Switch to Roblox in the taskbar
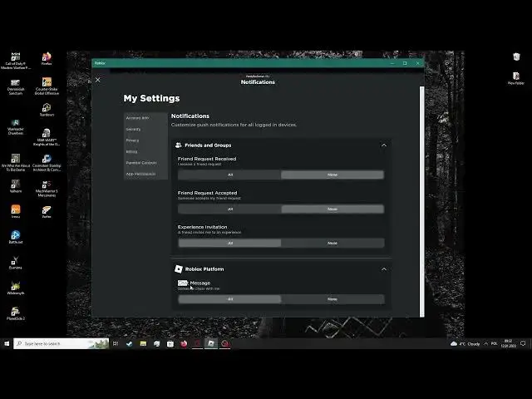Viewport: 532px width, 399px height. [211, 343]
